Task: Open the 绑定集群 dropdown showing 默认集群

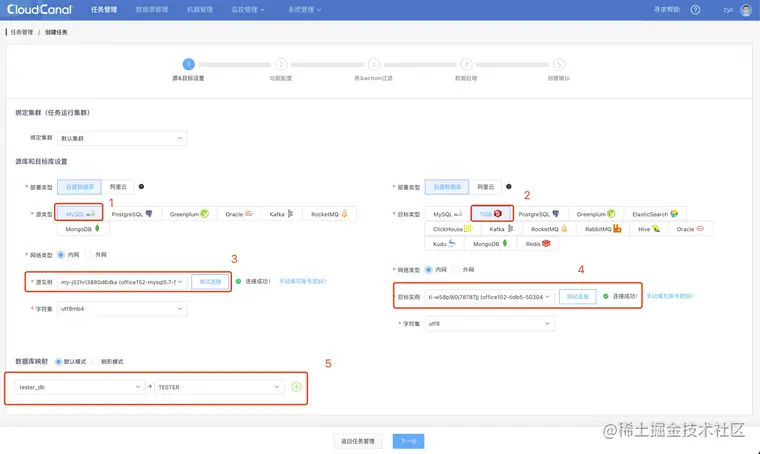Action: point(122,138)
